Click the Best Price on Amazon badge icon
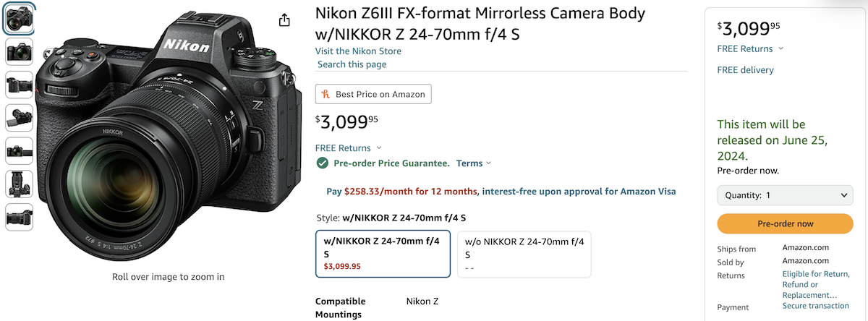868x321 pixels. pyautogui.click(x=326, y=94)
